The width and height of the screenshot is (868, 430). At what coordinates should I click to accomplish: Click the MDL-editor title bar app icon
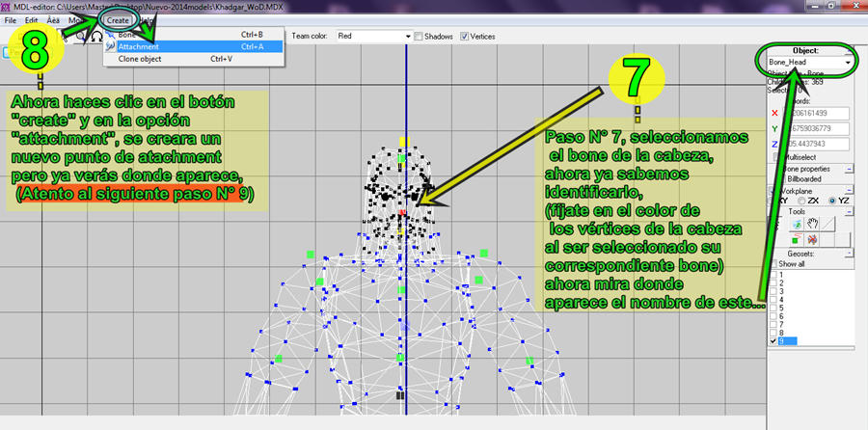coord(6,6)
